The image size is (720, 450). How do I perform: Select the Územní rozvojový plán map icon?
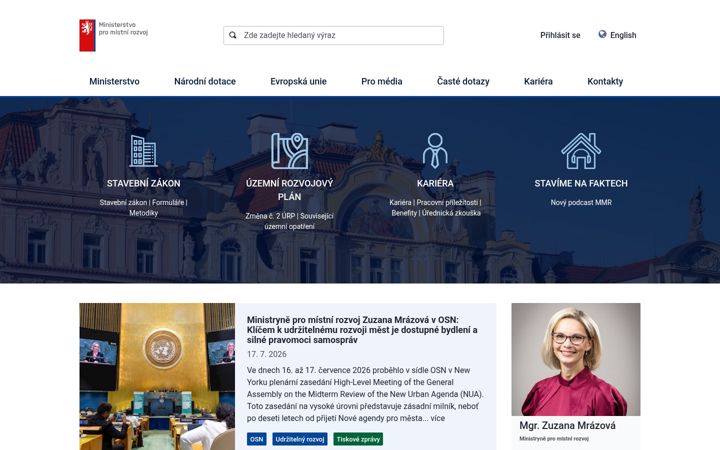(289, 151)
